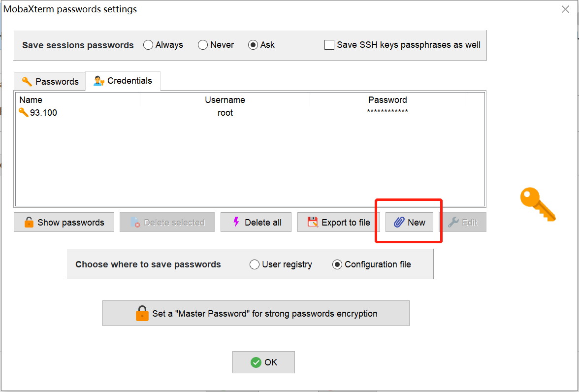Switch to the Credentials tab
Image resolution: width=579 pixels, height=392 pixels.
[x=123, y=80]
